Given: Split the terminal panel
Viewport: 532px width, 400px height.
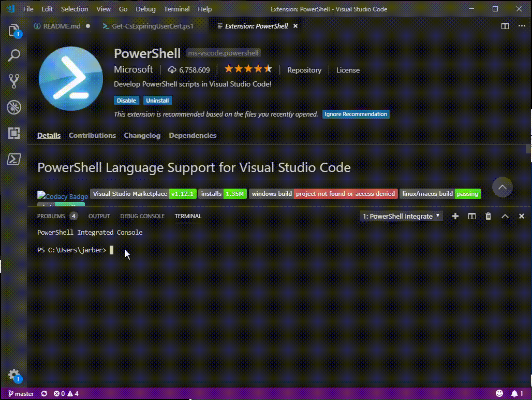Looking at the screenshot, I should 472,216.
